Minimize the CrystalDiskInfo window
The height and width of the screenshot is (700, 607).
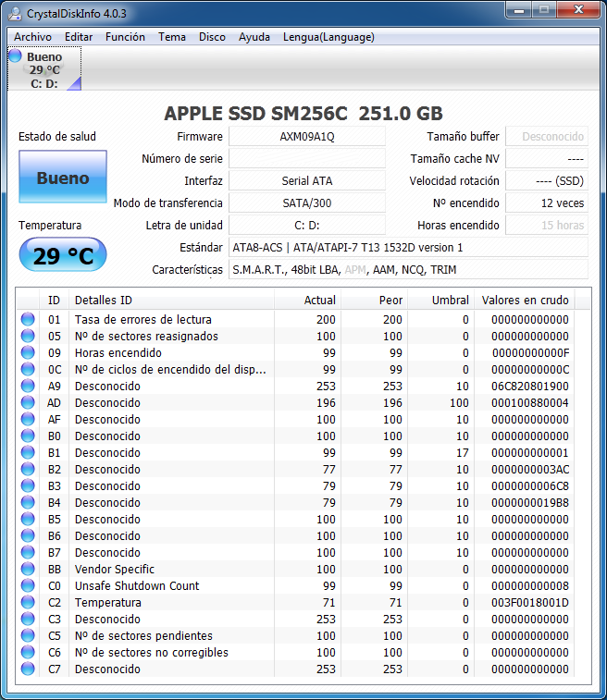tap(519, 10)
